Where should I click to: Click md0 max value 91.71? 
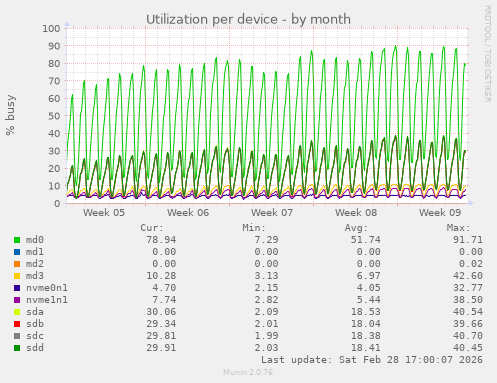[x=468, y=240]
